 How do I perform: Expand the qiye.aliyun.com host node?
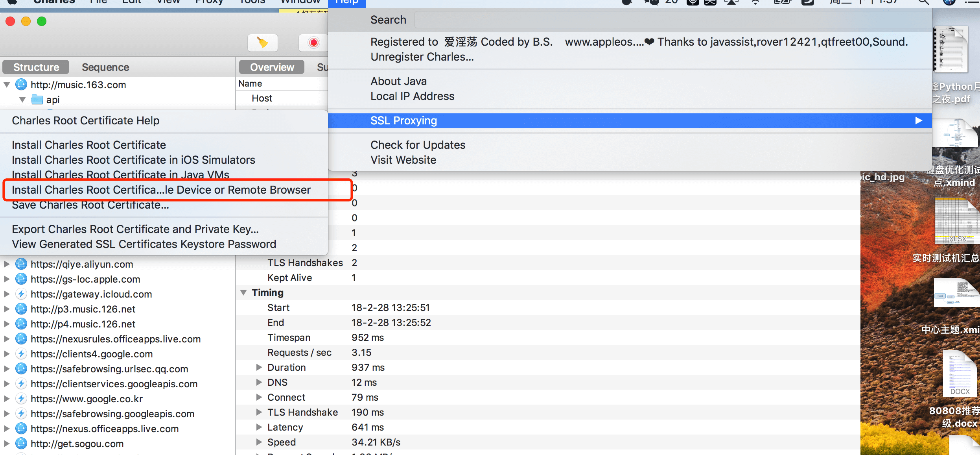tap(7, 264)
